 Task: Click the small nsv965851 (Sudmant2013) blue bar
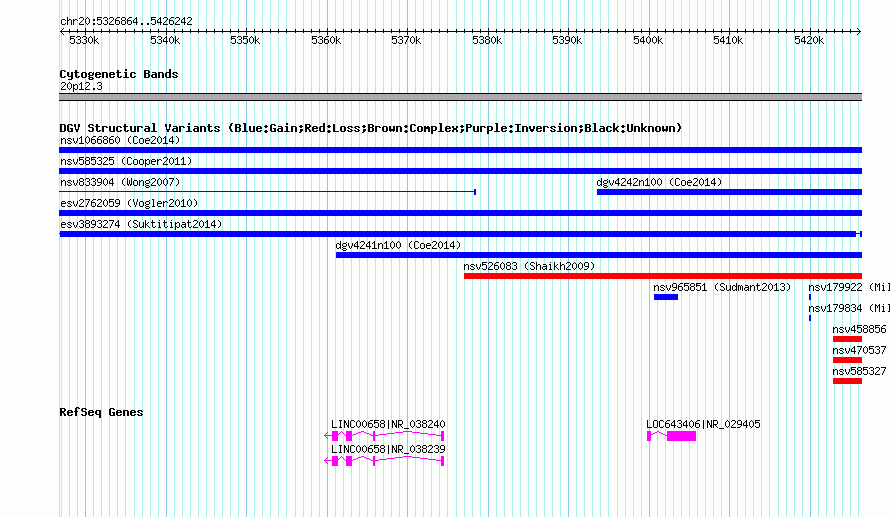point(666,297)
